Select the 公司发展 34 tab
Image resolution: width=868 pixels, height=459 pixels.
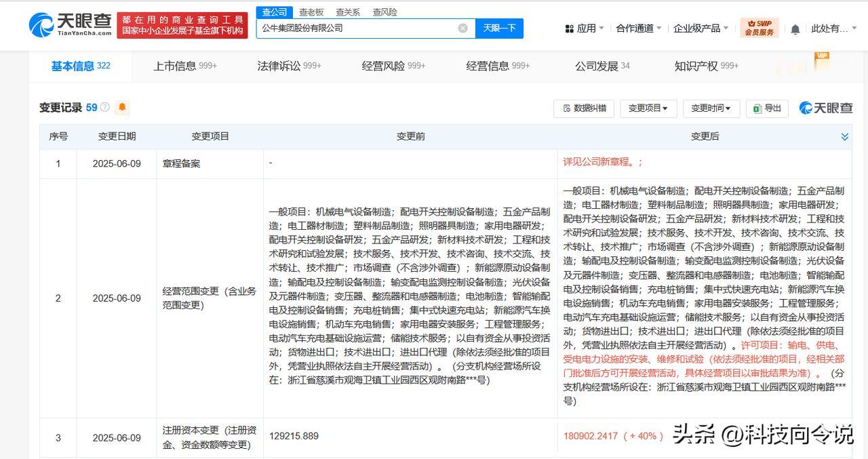click(603, 66)
